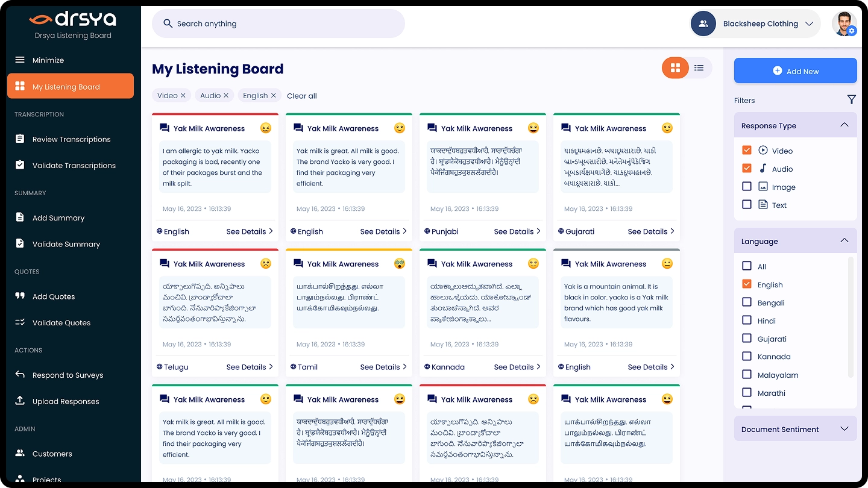Click the Search anything field
Viewport: 868px width, 488px height.
(x=278, y=23)
